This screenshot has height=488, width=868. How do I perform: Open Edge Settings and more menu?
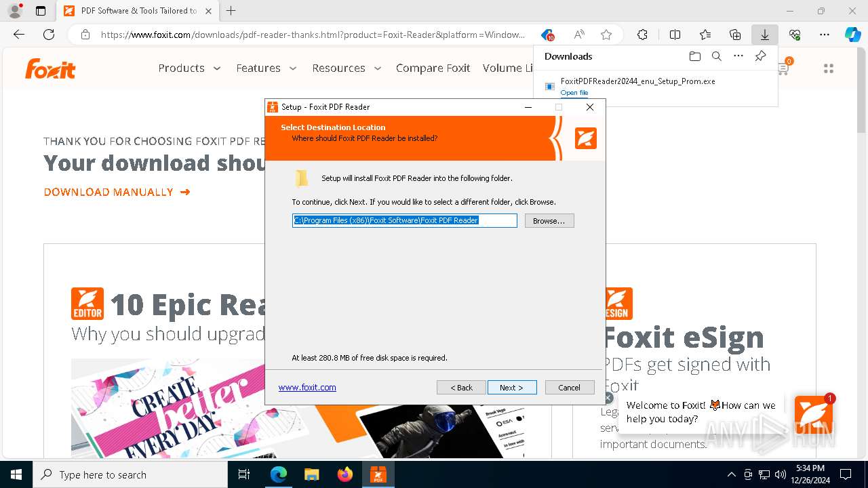(x=825, y=35)
